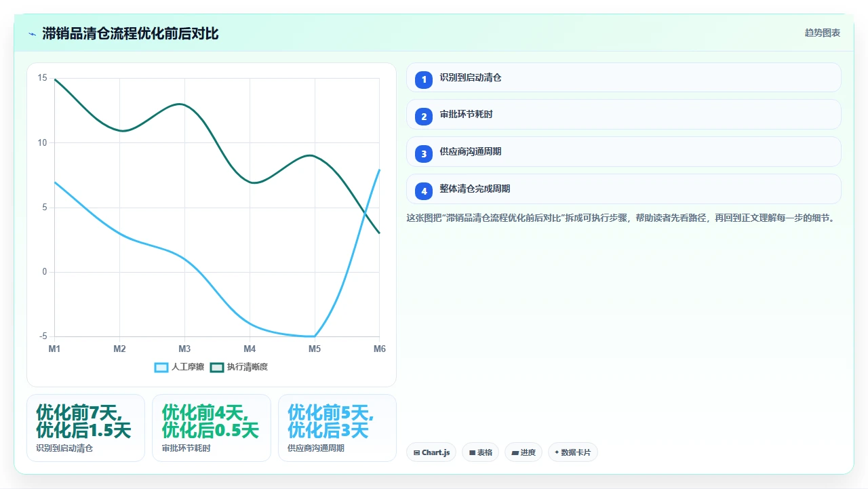Click the number 2 step badge
The width and height of the screenshot is (868, 489).
[424, 117]
